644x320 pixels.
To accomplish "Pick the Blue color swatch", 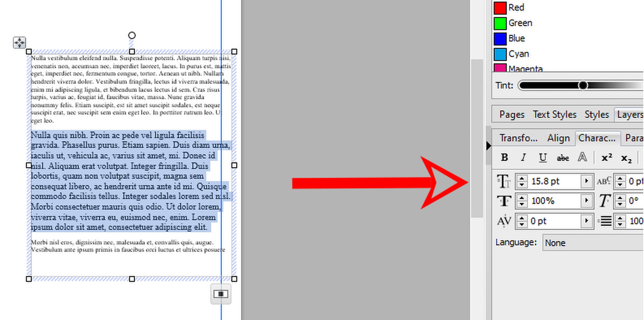I will pos(500,39).
